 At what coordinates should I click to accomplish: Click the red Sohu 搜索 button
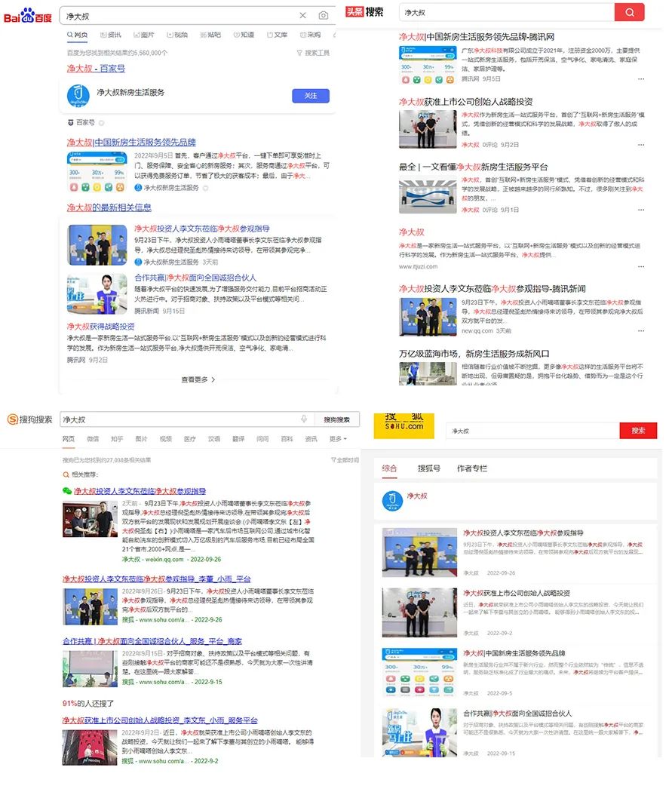(x=638, y=431)
